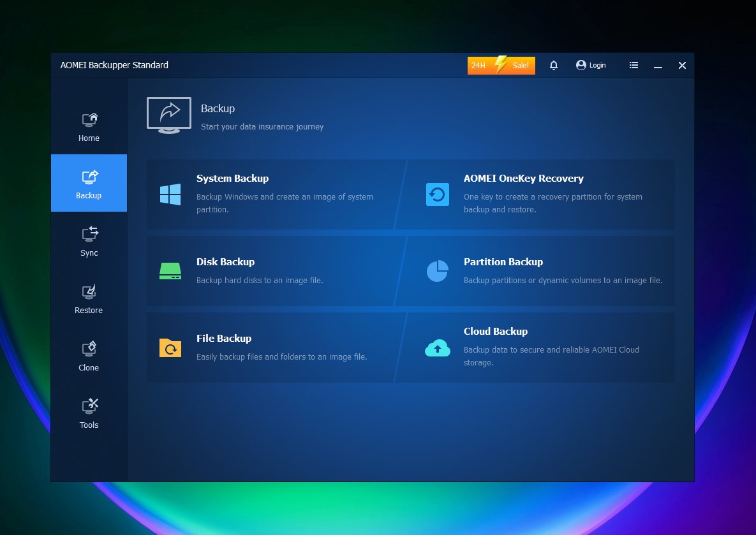
Task: Select AOMEI OneKey Recovery title
Action: tap(524, 179)
